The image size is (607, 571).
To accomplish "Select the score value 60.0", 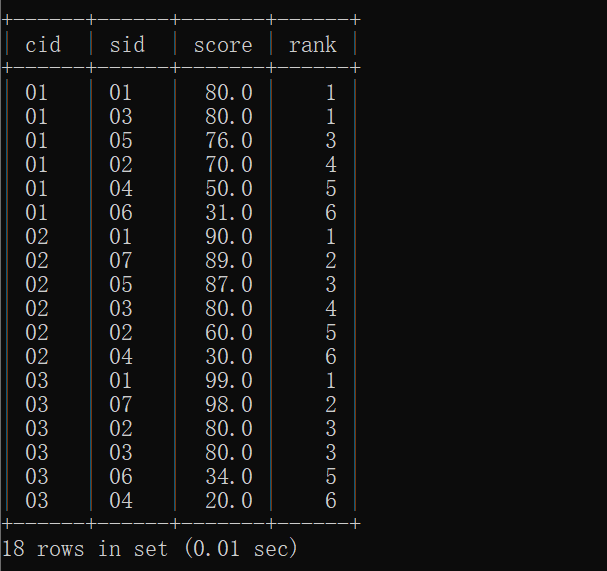I will tap(229, 333).
